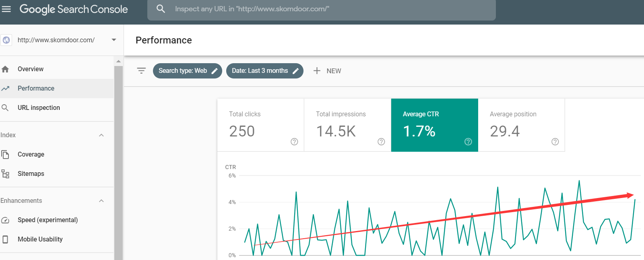This screenshot has width=644, height=260.
Task: Click the Mobile Usability phone icon
Action: (5, 239)
